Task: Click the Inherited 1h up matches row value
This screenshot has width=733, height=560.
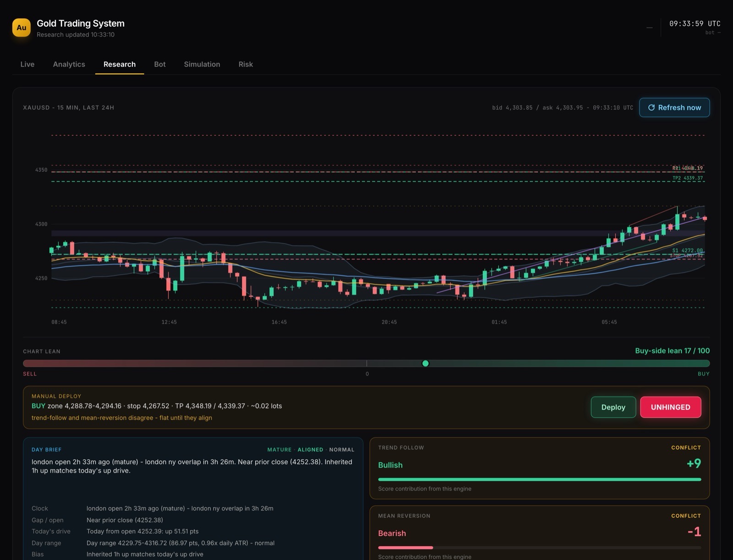Action: 145,555
